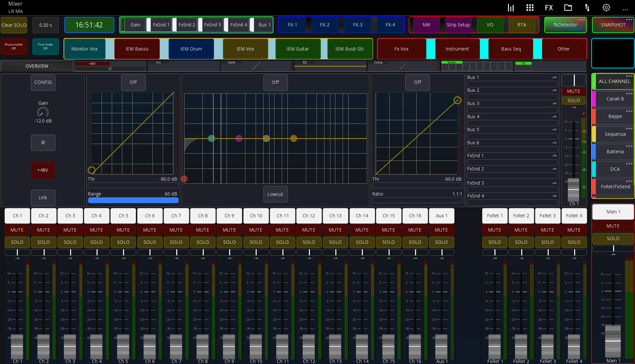Image resolution: width=635 pixels, height=364 pixels.
Task: Open the ellipsis menu icon at top right
Action: coord(625,9)
